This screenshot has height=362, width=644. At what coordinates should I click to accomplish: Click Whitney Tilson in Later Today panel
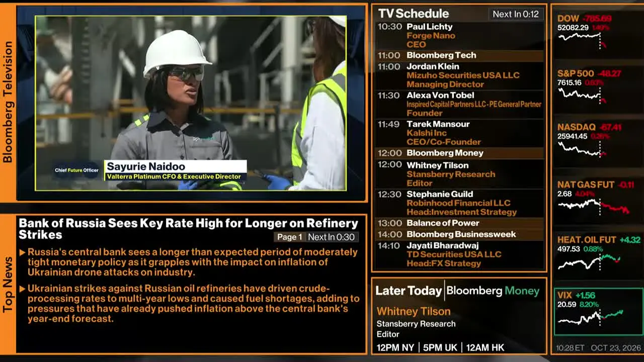click(x=414, y=312)
